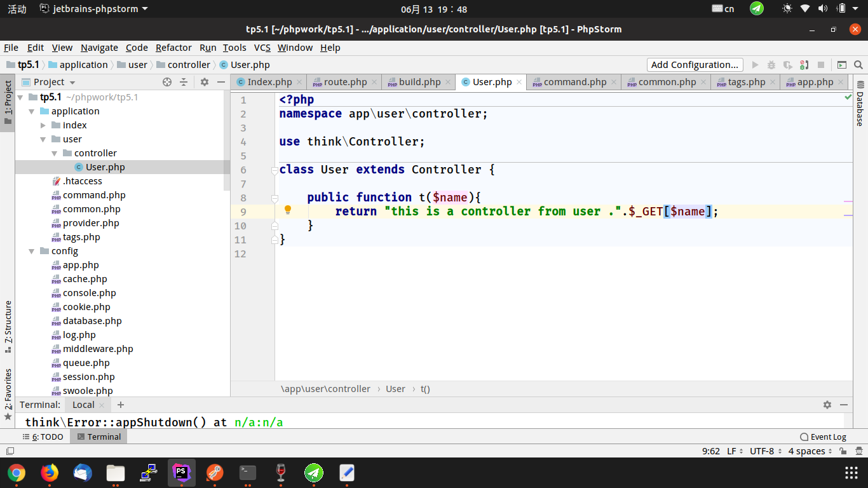Click the Search Everywhere magnifier icon
The width and height of the screenshot is (868, 488).
(858, 65)
